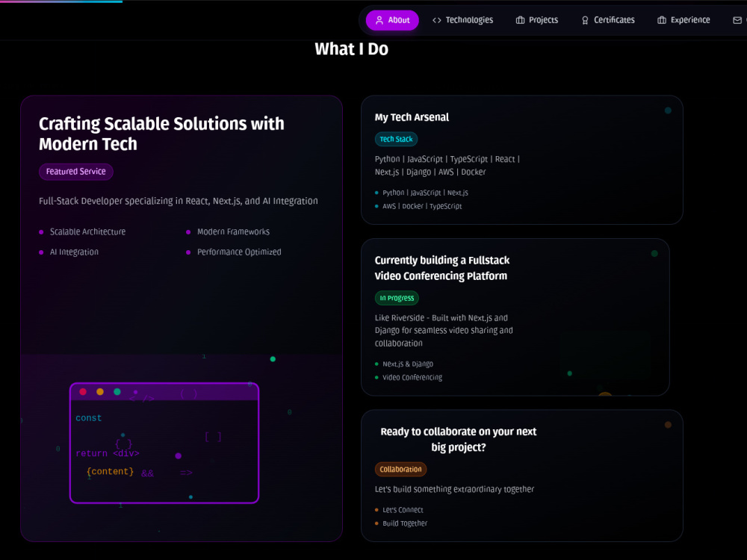
Task: Click the briefcase icon beside Projects
Action: click(520, 20)
